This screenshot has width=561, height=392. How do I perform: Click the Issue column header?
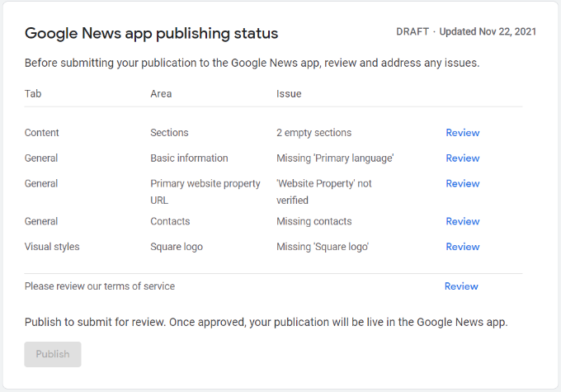[x=289, y=94]
